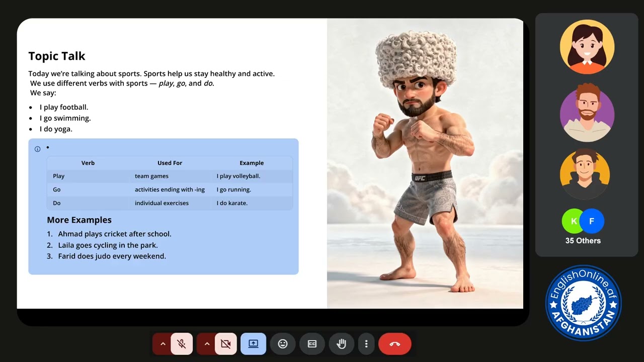Click Laila goes cycling in the park.

pos(108,245)
